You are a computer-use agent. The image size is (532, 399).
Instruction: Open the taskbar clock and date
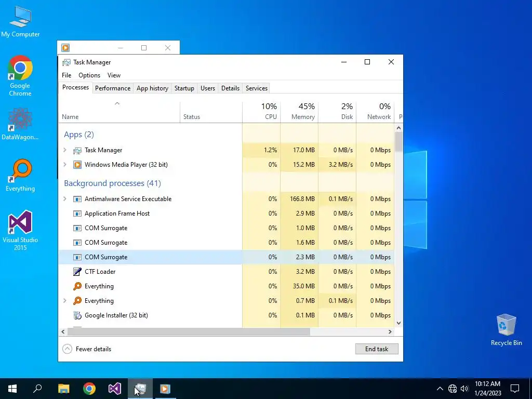click(x=487, y=389)
